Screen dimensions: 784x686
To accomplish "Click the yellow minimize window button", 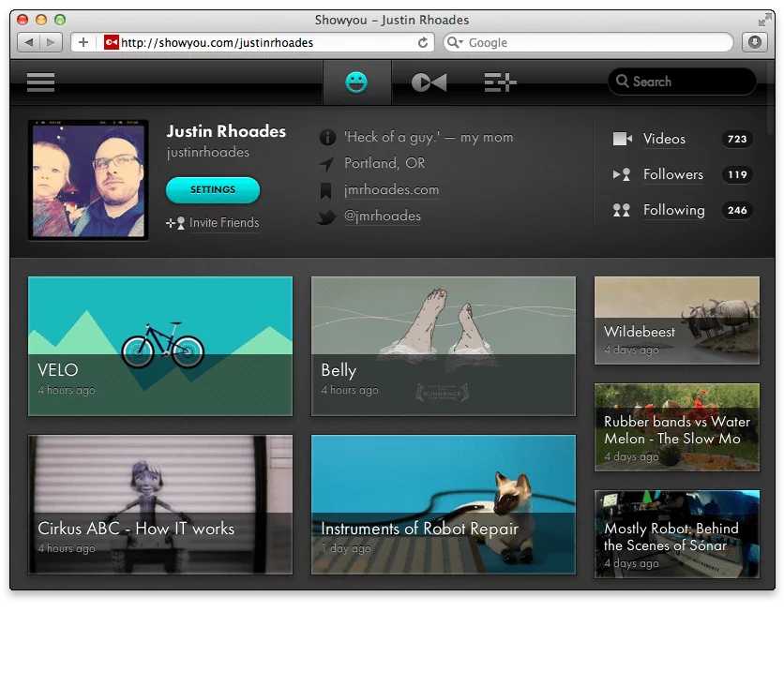I will [x=41, y=20].
